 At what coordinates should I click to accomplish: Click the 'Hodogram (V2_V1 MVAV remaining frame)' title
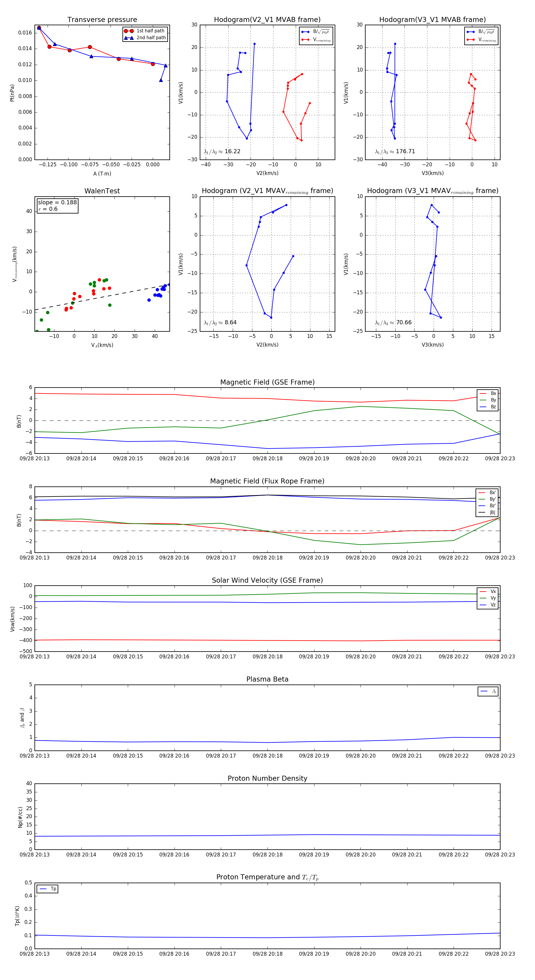pyautogui.click(x=267, y=191)
